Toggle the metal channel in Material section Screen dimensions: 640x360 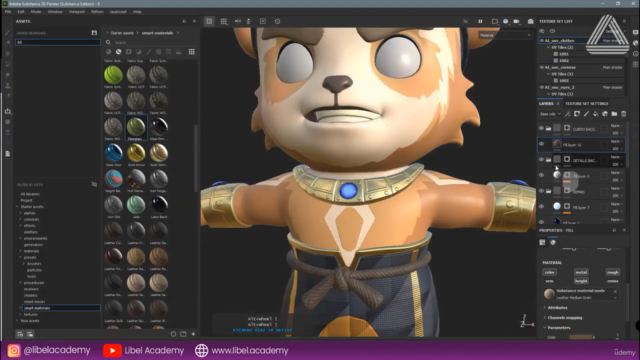point(581,272)
